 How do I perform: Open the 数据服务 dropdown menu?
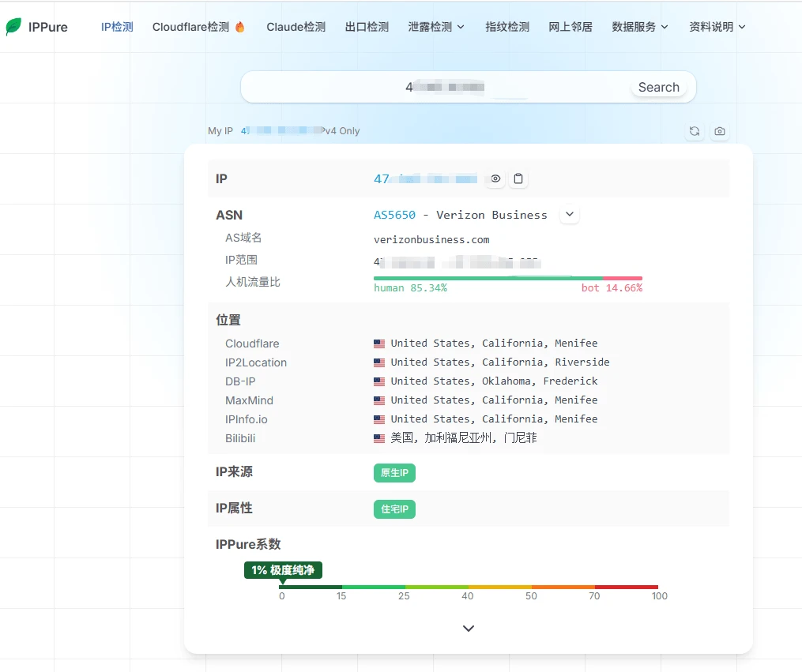[x=639, y=27]
